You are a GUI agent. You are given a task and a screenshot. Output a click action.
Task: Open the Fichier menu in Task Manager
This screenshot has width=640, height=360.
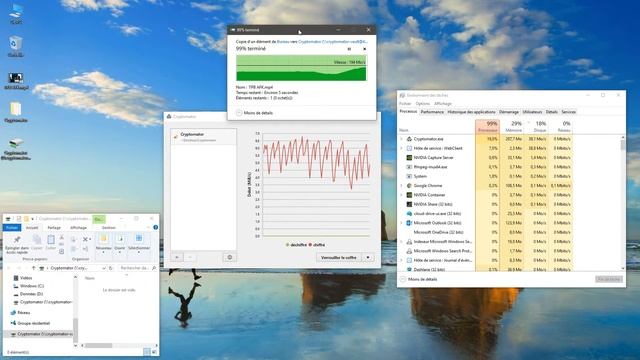(405, 104)
